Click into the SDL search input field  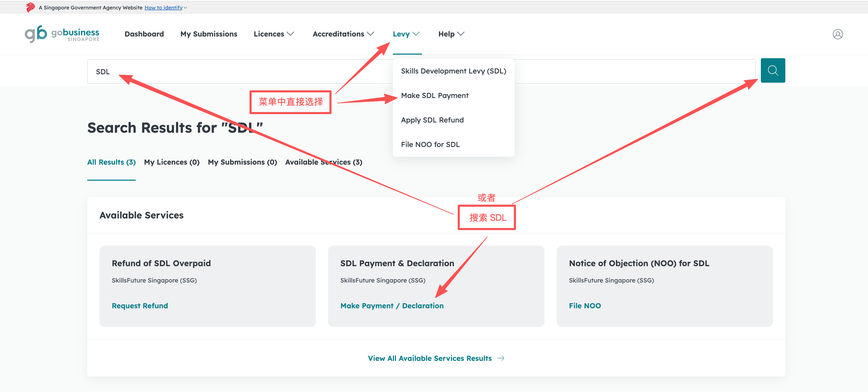(x=236, y=71)
